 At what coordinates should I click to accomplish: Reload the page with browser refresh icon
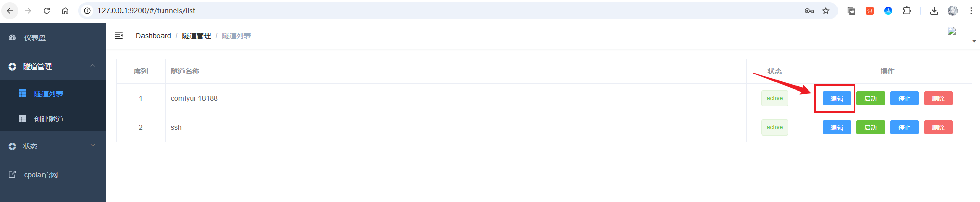click(x=47, y=11)
